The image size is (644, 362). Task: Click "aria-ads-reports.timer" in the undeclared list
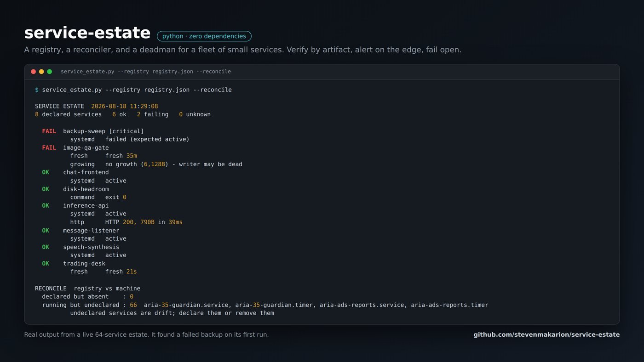(449, 305)
